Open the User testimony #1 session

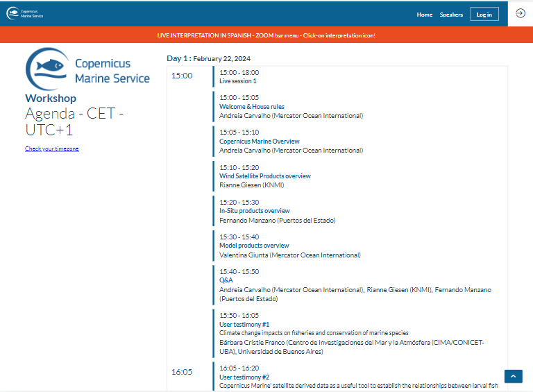[244, 325]
